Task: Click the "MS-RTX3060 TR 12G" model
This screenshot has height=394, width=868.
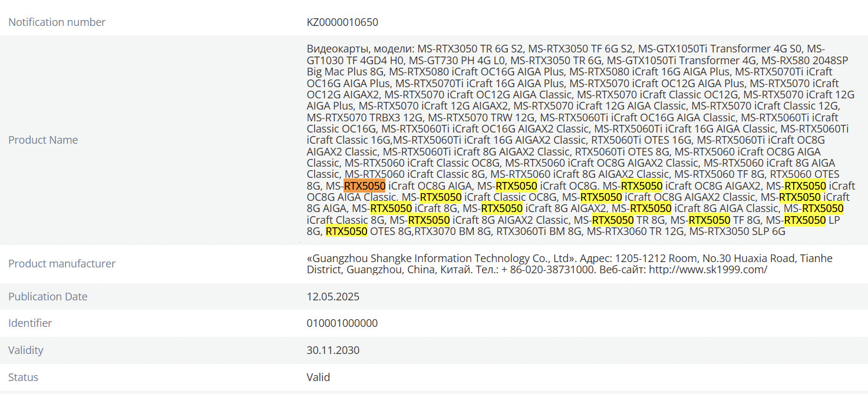Action: tap(635, 231)
